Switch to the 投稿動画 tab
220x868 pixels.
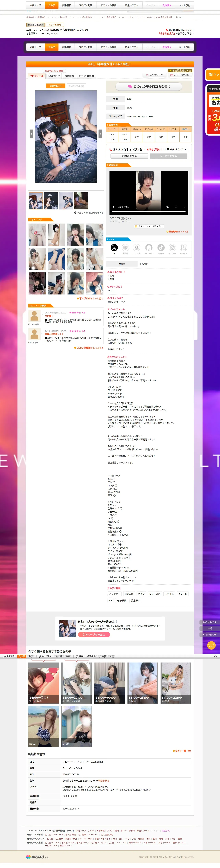coord(69,76)
